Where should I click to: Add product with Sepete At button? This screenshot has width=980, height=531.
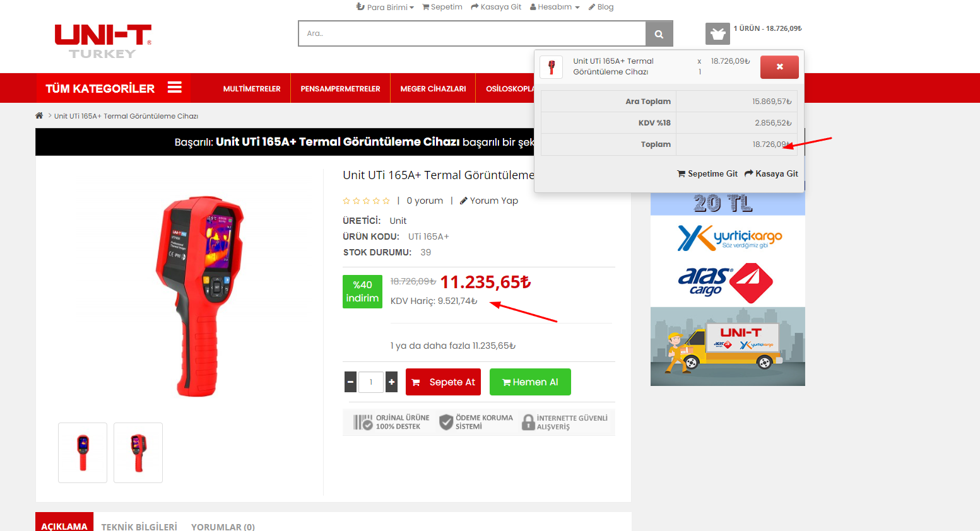pyautogui.click(x=443, y=382)
